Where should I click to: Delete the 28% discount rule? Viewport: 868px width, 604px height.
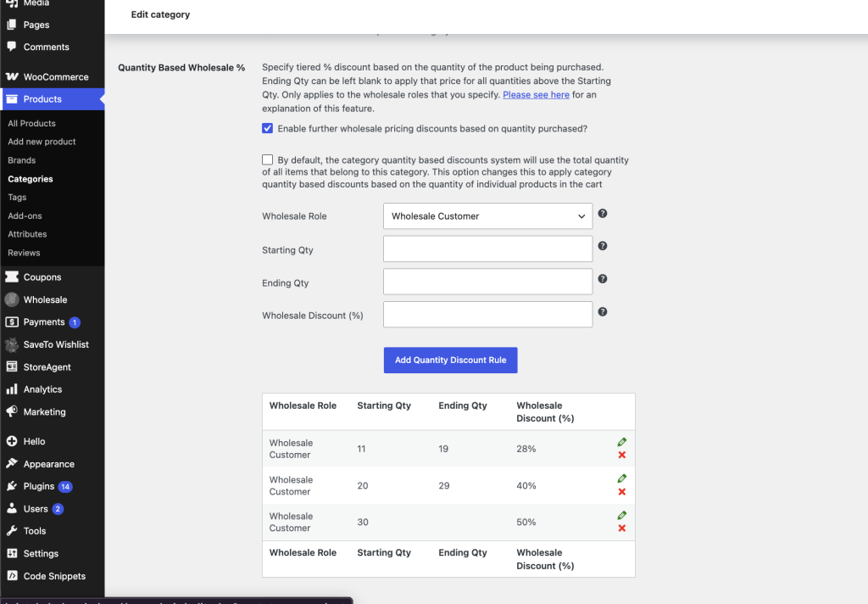(x=621, y=455)
